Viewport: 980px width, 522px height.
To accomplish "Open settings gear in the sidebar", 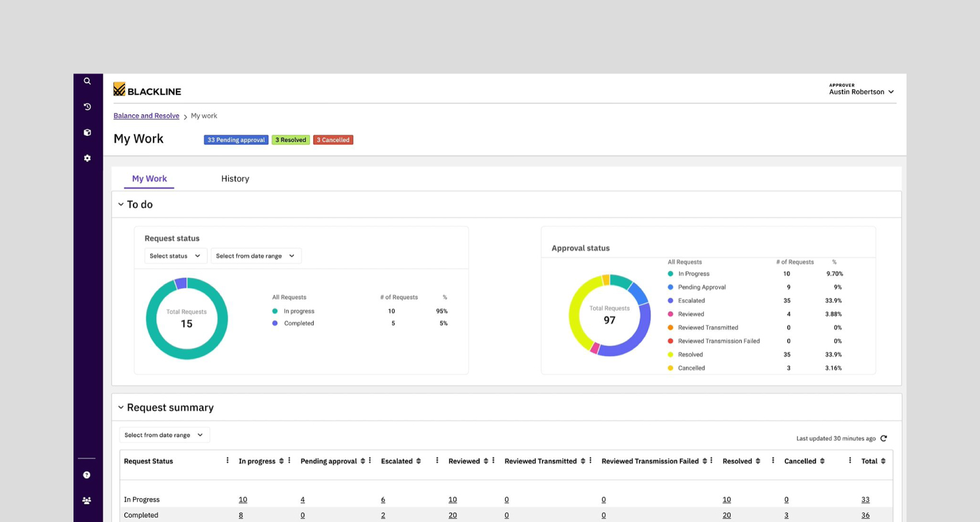I will (87, 158).
